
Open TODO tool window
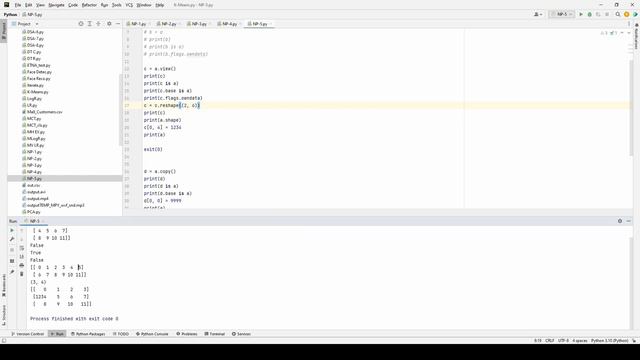121,334
